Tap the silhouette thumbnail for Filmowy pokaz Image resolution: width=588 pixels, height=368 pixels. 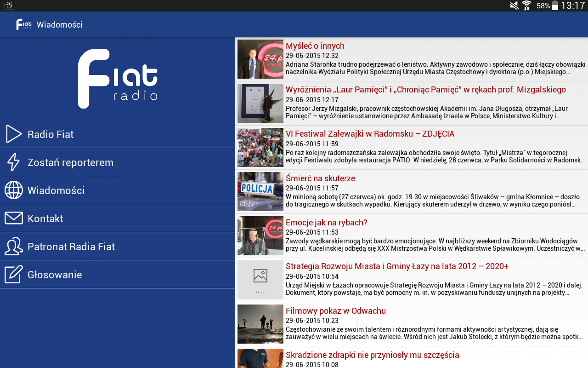[x=260, y=324]
